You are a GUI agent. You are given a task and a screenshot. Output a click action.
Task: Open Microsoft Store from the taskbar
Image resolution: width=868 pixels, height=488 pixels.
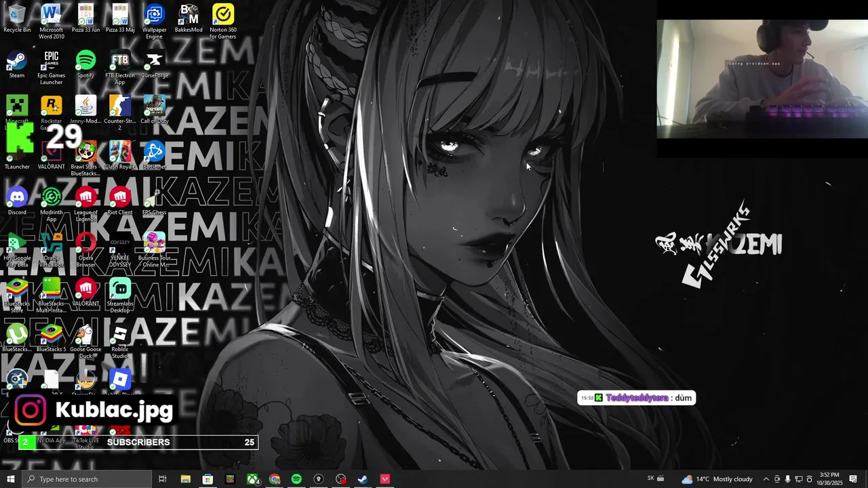[x=208, y=479]
